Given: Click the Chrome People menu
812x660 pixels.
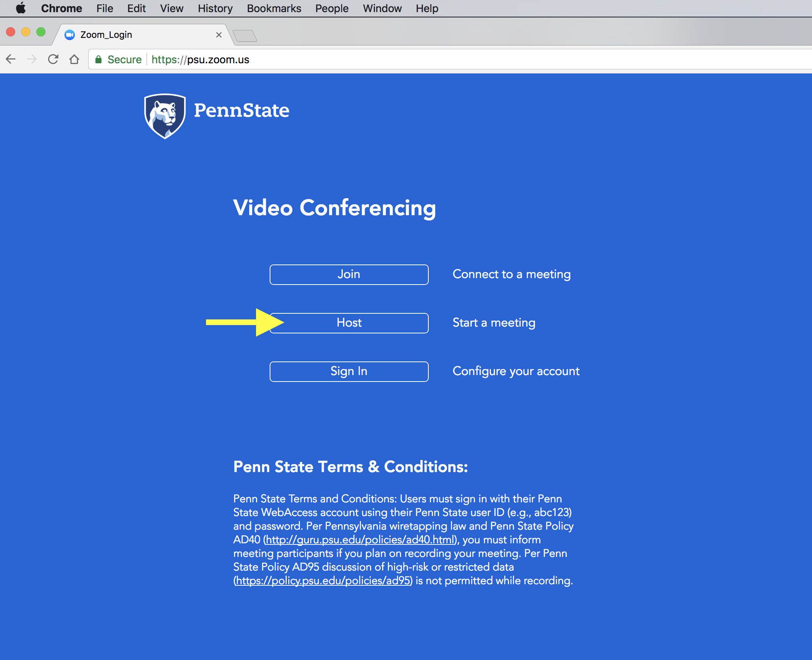Looking at the screenshot, I should click(331, 8).
